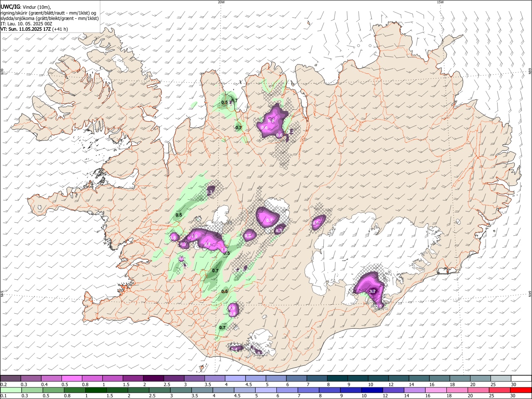Click the 'rigning/skúrir' legend description line
This screenshot has height=399, width=532.
pyautogui.click(x=49, y=13)
